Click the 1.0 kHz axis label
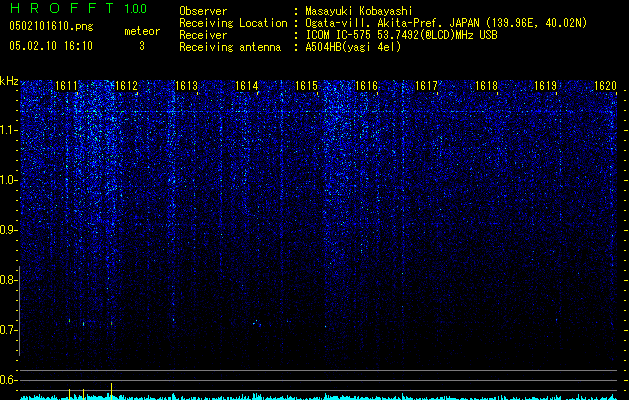The height and width of the screenshot is (400, 629). pos(8,180)
